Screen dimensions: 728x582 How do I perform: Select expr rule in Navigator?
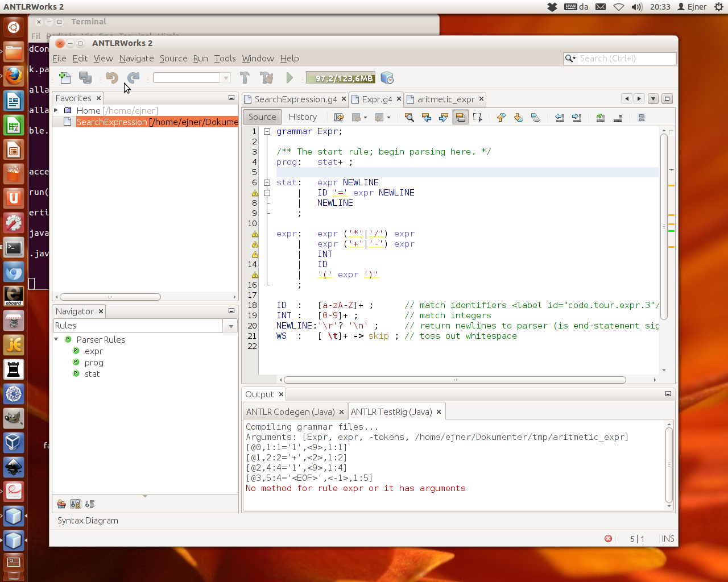coord(93,351)
